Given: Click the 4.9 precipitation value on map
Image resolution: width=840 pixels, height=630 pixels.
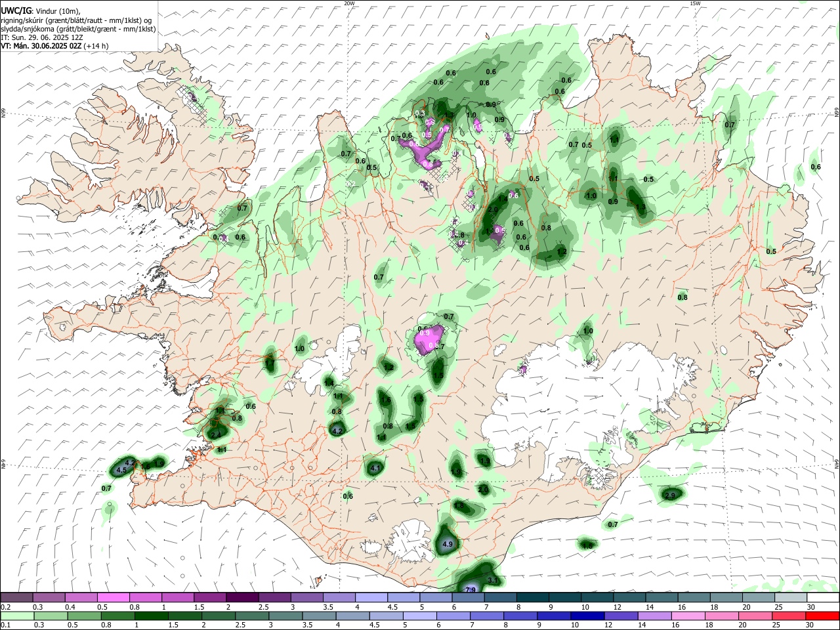Looking at the screenshot, I should point(448,545).
